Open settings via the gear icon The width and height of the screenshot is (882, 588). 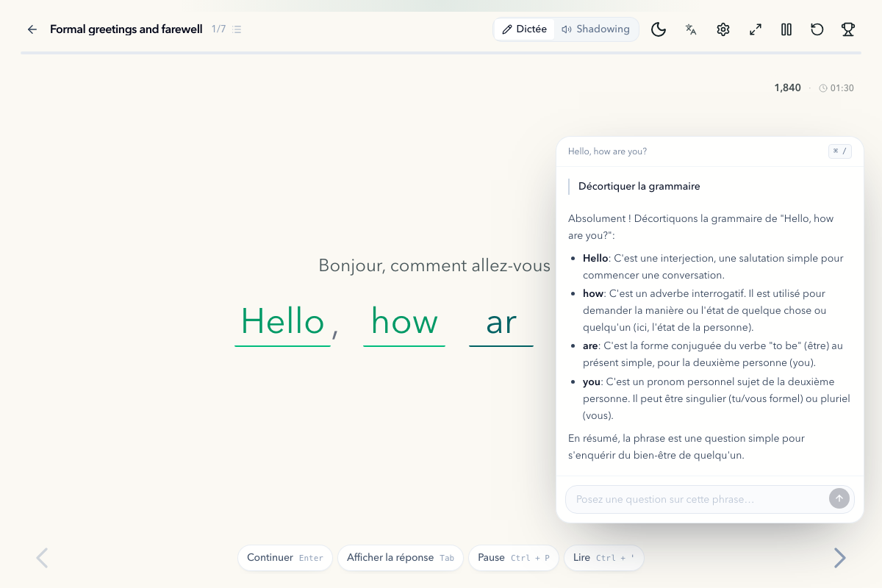[x=723, y=29]
